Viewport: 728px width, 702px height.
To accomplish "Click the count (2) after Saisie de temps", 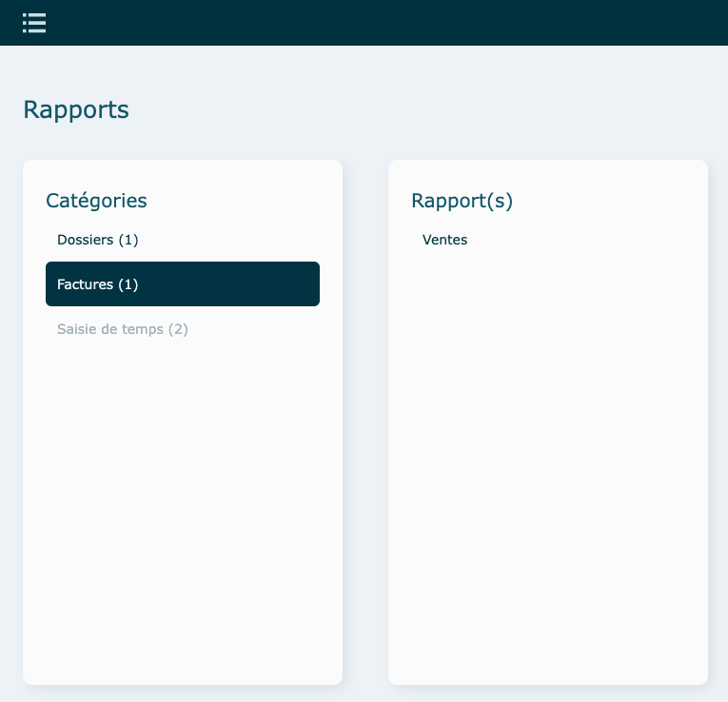I will pyautogui.click(x=178, y=329).
